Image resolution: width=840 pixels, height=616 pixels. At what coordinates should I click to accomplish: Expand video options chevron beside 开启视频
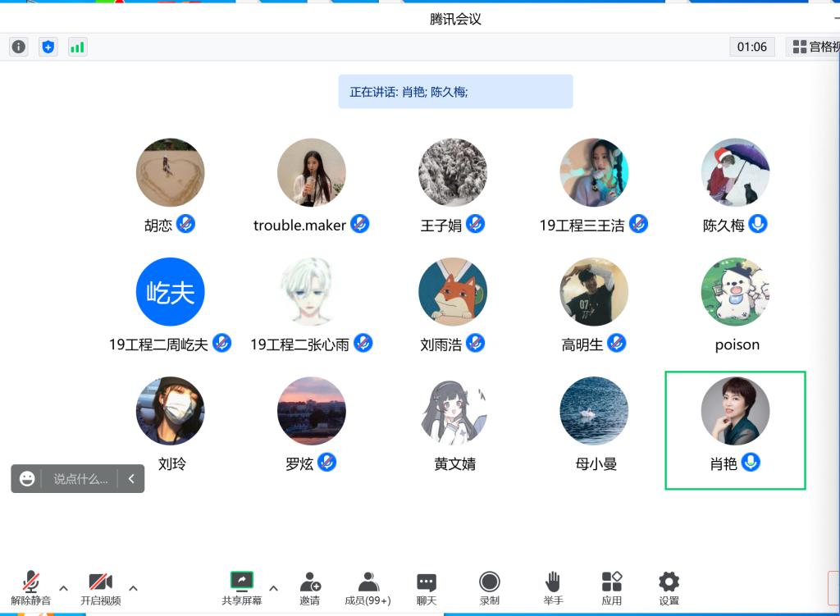pyautogui.click(x=133, y=588)
